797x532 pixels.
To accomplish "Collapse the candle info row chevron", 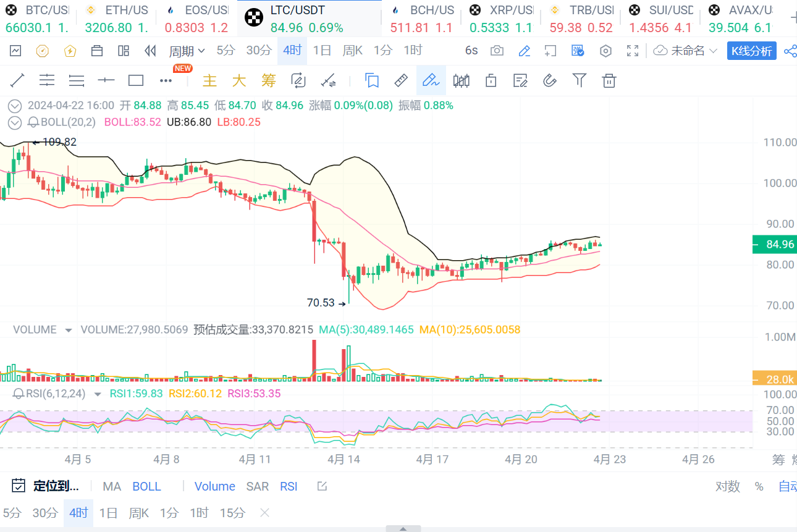I will click(x=15, y=106).
